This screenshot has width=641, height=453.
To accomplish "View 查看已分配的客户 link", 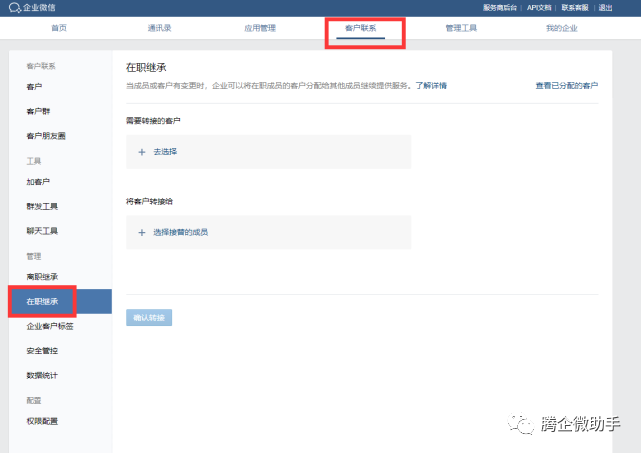I will 566,86.
